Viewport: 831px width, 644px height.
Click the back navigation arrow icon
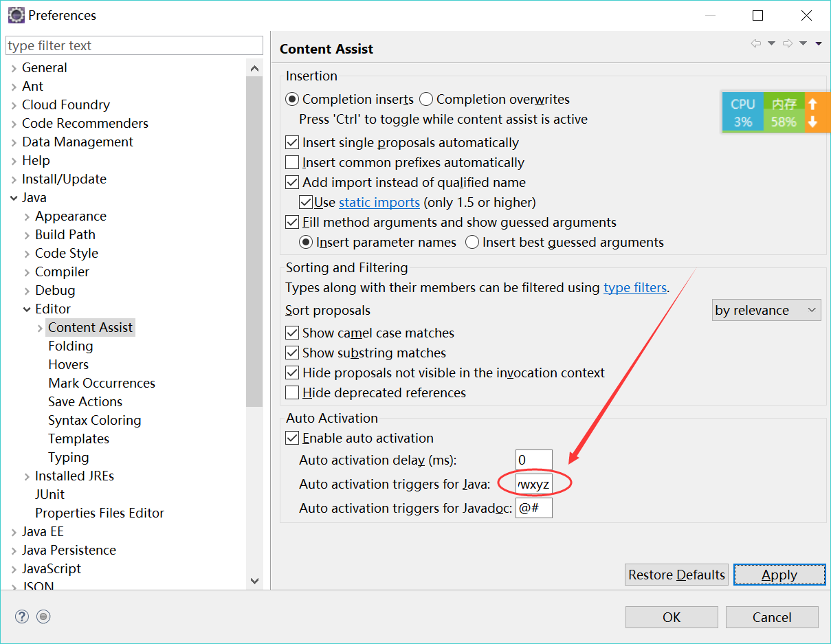point(756,43)
